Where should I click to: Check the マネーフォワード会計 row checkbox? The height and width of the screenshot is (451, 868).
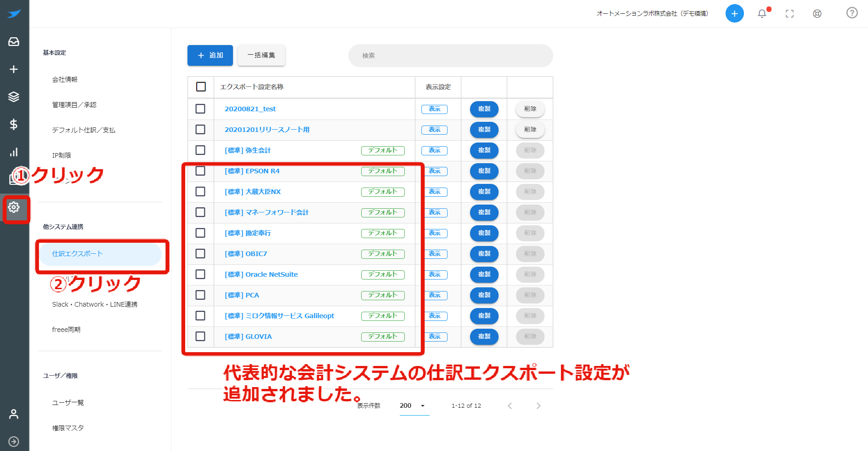[200, 212]
